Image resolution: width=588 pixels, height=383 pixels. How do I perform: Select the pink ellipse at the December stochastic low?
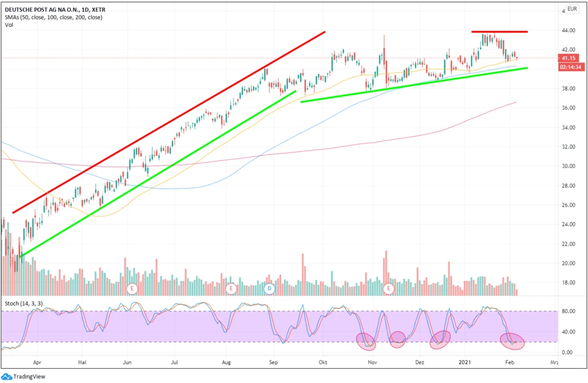tap(440, 340)
